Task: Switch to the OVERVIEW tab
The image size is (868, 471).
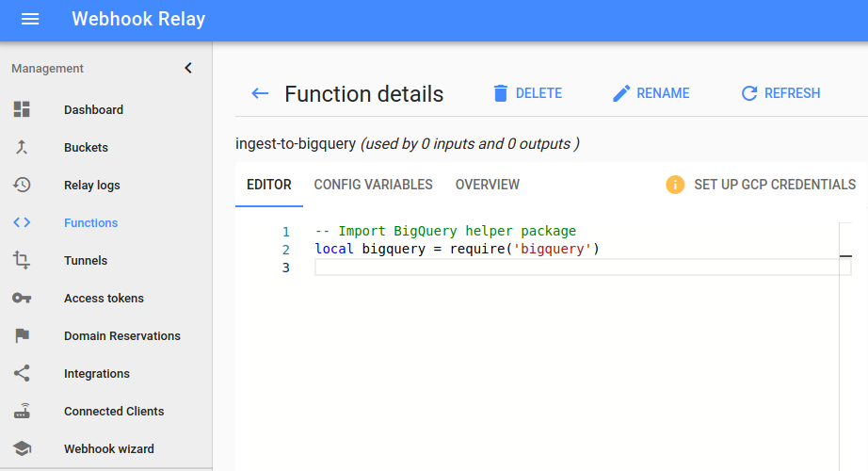Action: (487, 185)
